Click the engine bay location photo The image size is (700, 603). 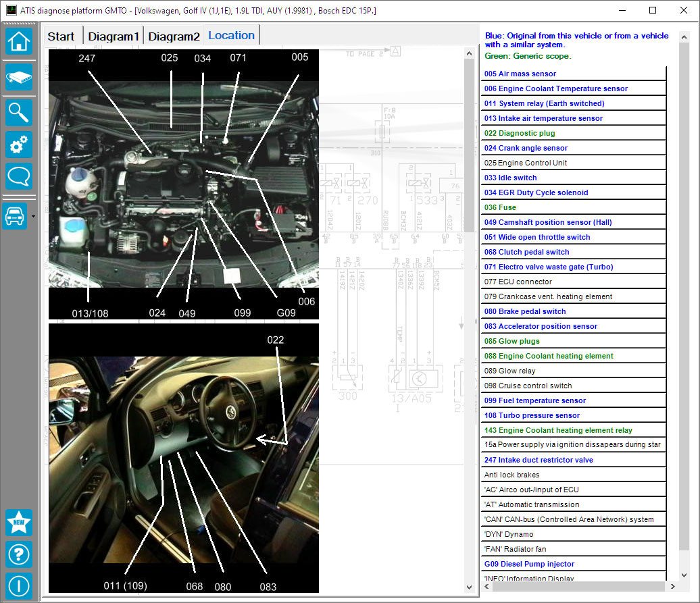[x=184, y=184]
